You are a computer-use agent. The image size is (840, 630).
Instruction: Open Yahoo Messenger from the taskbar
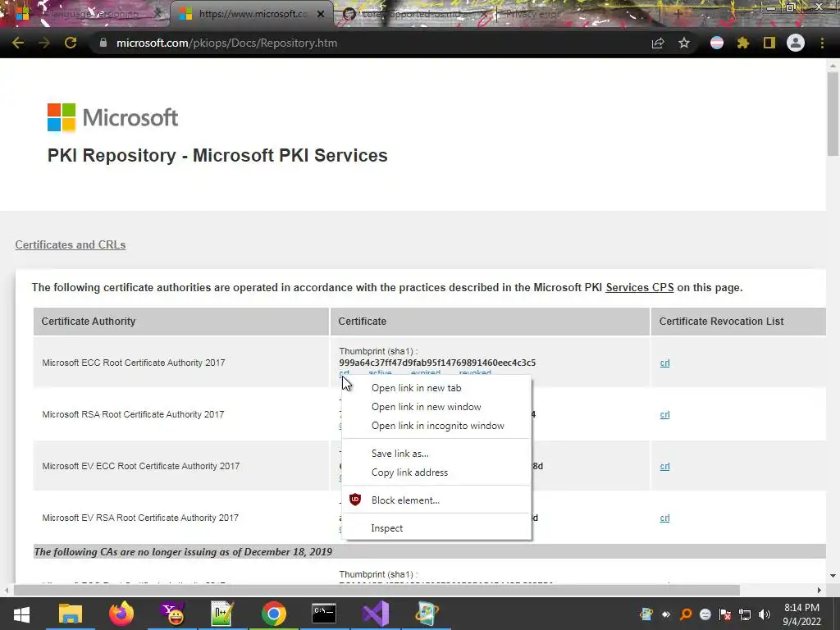172,614
